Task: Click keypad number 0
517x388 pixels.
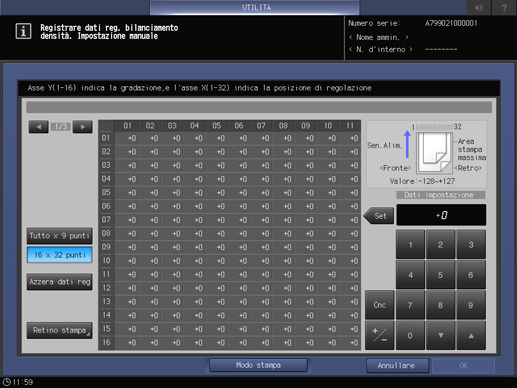Action: point(410,335)
